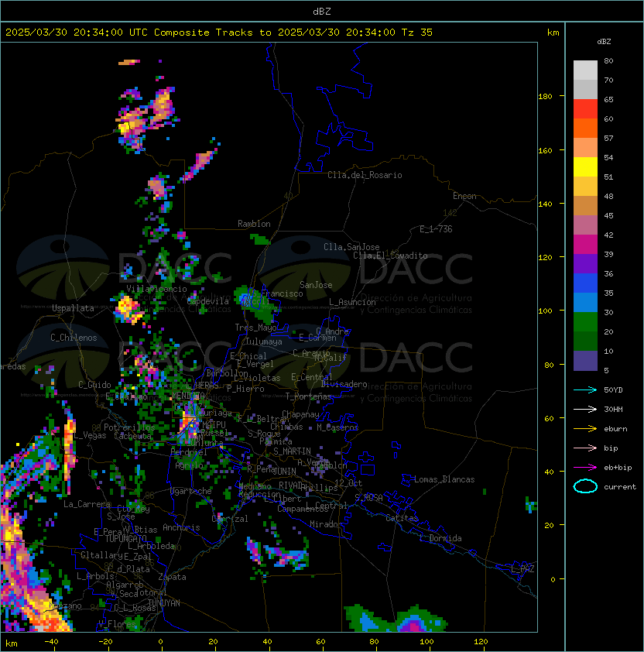
Task: Select the magenta 42–39 dBZ swatch
Action: pyautogui.click(x=585, y=244)
